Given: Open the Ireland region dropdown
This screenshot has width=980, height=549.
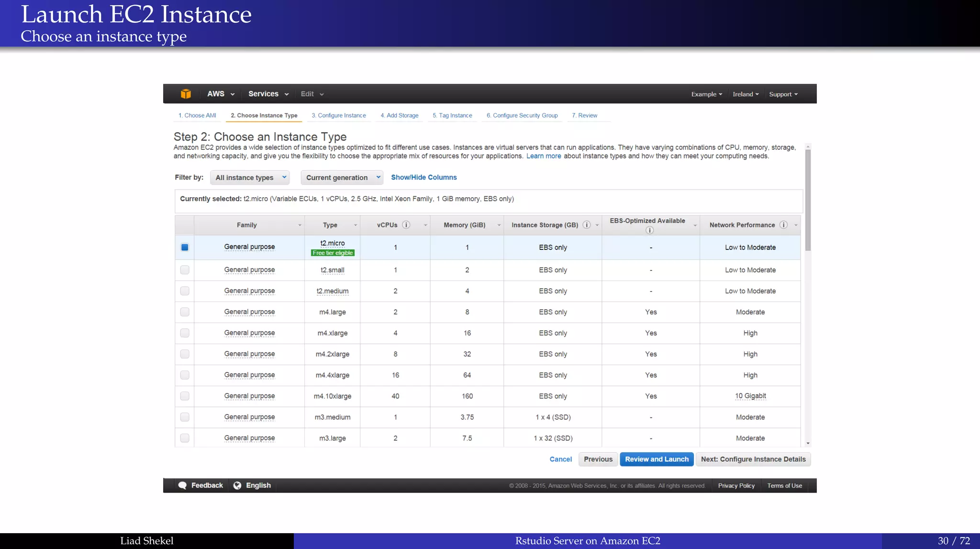Looking at the screenshot, I should 746,94.
